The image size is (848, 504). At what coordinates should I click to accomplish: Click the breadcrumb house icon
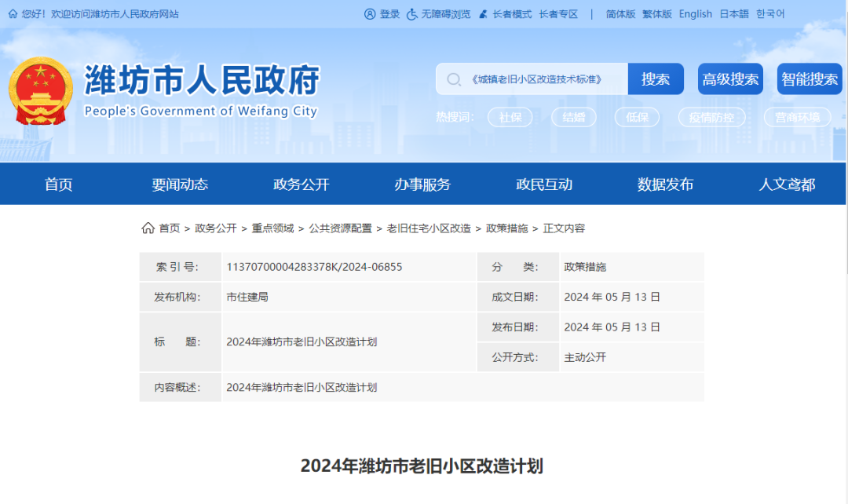pos(148,228)
